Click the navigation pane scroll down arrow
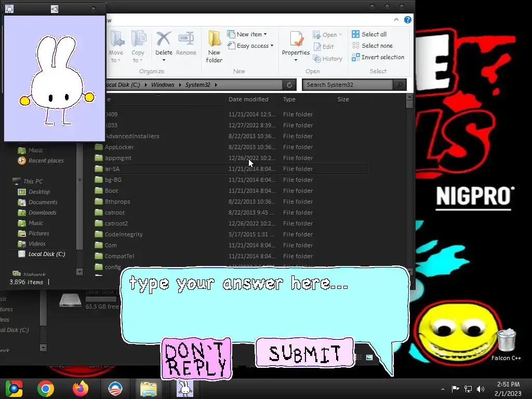Viewport: 532px width, 399px height. click(x=79, y=272)
